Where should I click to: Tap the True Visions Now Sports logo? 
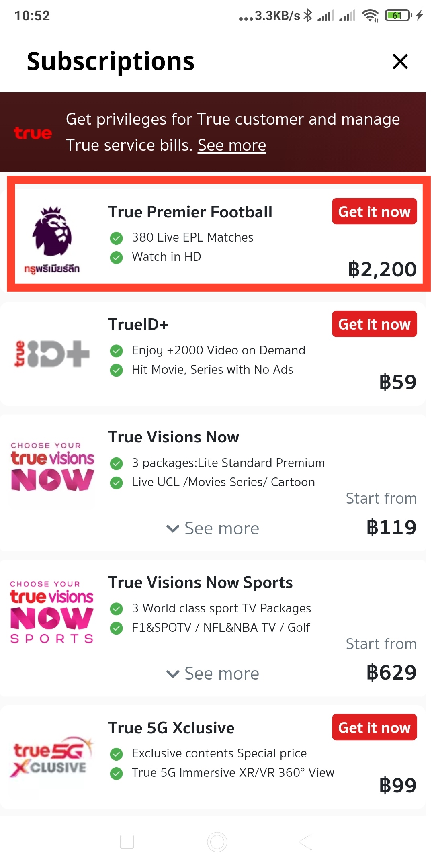[52, 612]
